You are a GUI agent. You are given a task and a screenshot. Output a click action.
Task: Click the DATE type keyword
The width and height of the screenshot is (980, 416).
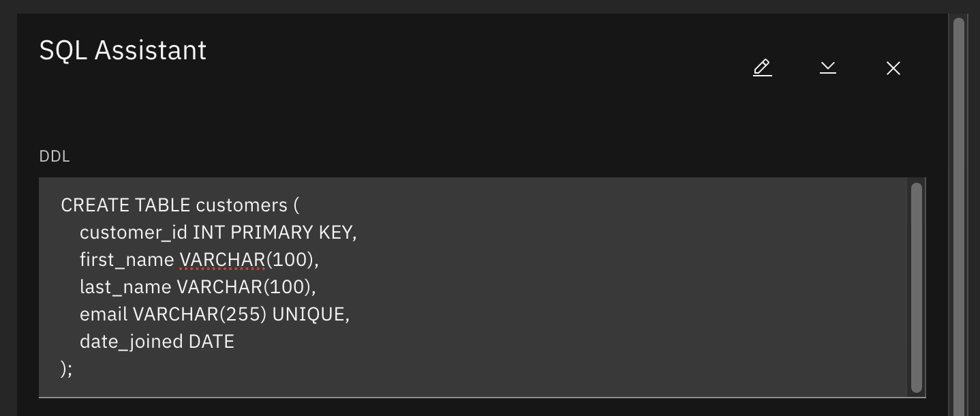coord(211,342)
